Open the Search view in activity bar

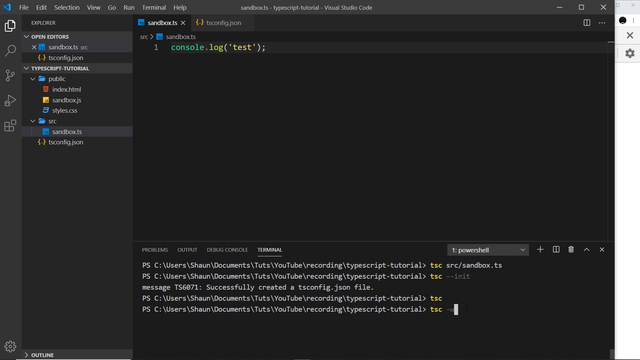[x=10, y=51]
